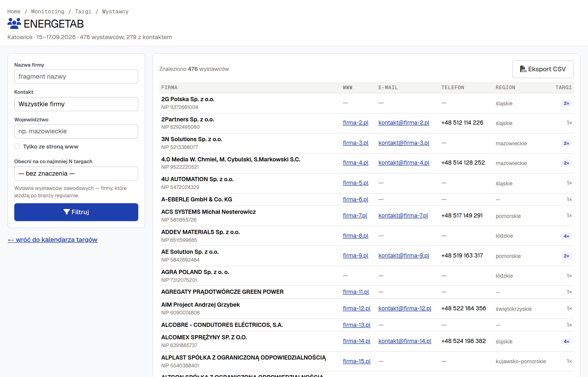The height and width of the screenshot is (377, 588).
Task: Select AGREGATY PRĄDOTWÓRCZE GREEN POWER row name
Action: point(222,292)
